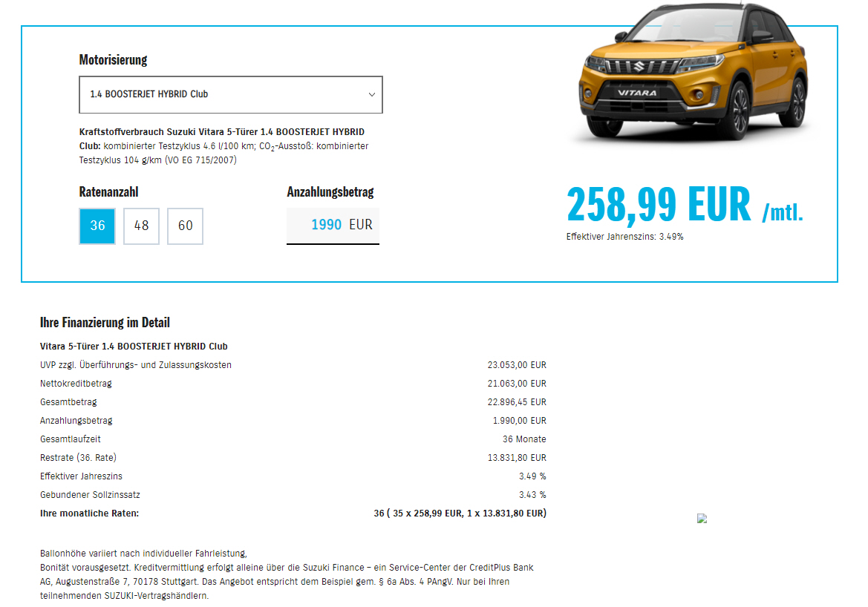Click the Ihre monatliche Raten row

pyautogui.click(x=293, y=514)
